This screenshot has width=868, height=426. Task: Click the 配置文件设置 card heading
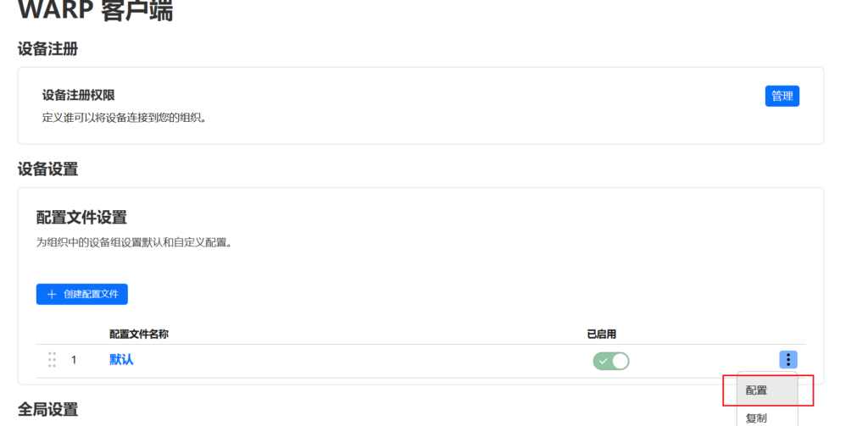click(x=81, y=218)
